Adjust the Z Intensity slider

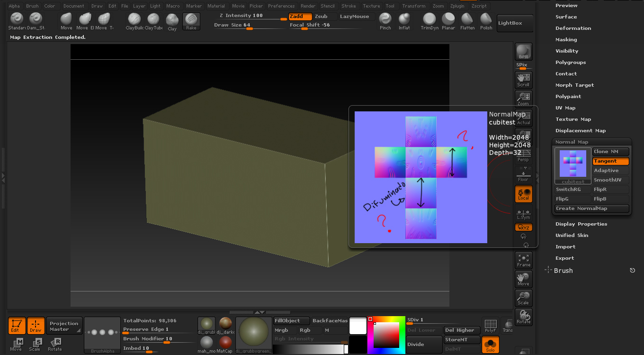pyautogui.click(x=250, y=17)
